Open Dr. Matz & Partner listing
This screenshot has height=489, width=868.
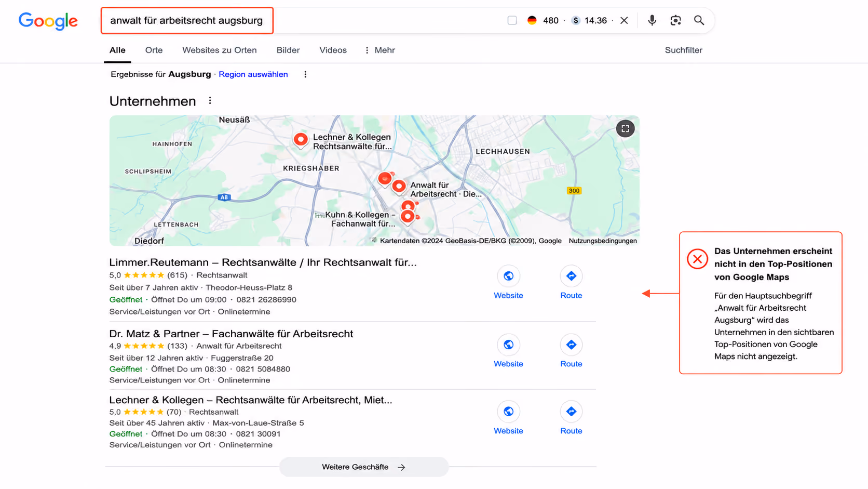click(x=231, y=334)
